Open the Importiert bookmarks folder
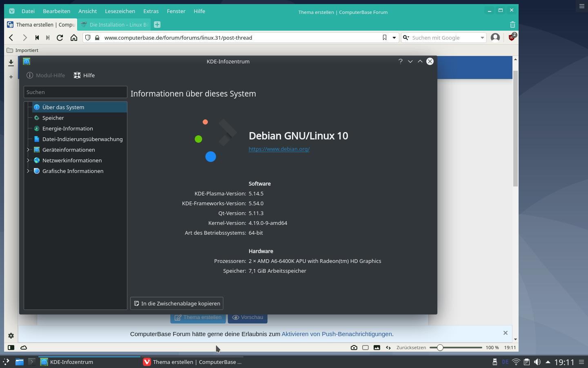588x368 pixels. click(22, 50)
